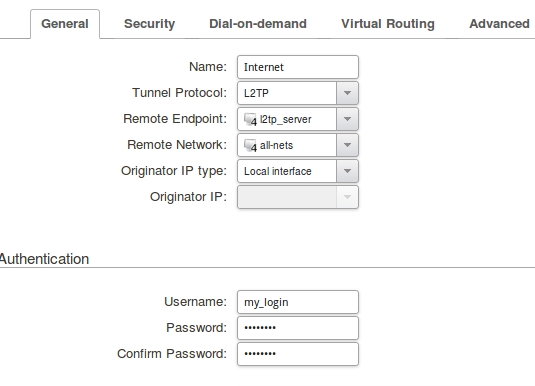Expand the Remote Endpoint dropdown arrow
The height and width of the screenshot is (386, 535).
pos(347,119)
